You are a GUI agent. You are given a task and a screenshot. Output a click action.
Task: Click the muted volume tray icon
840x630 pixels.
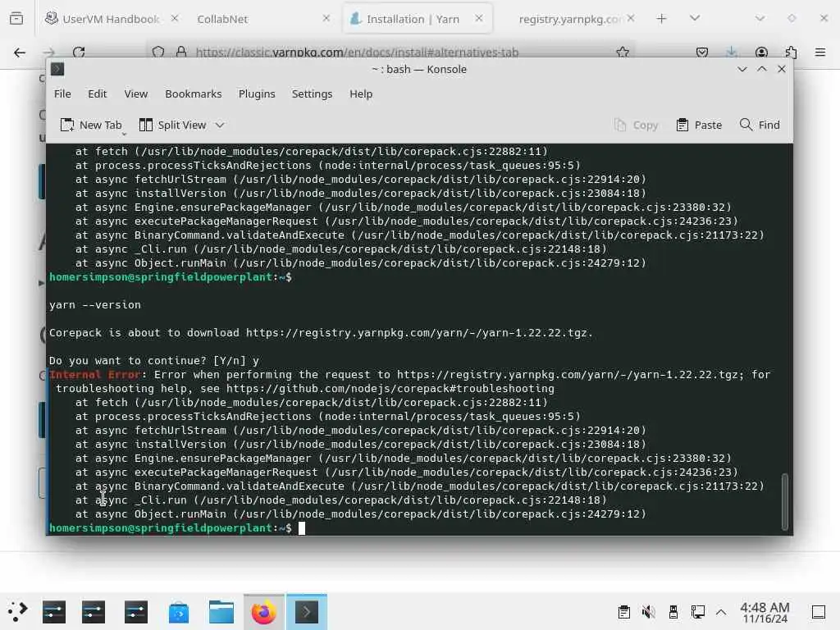[648, 612]
